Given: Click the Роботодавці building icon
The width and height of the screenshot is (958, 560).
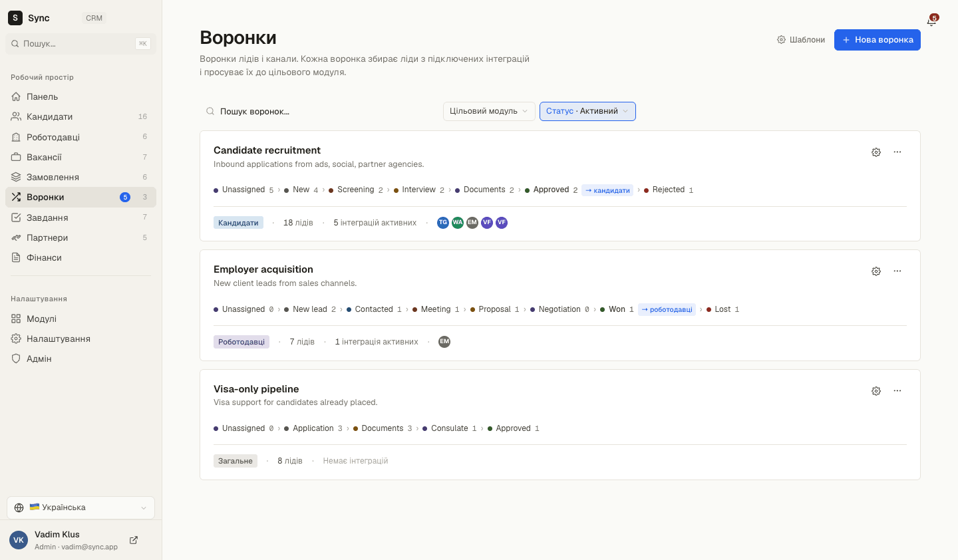Looking at the screenshot, I should coord(16,137).
